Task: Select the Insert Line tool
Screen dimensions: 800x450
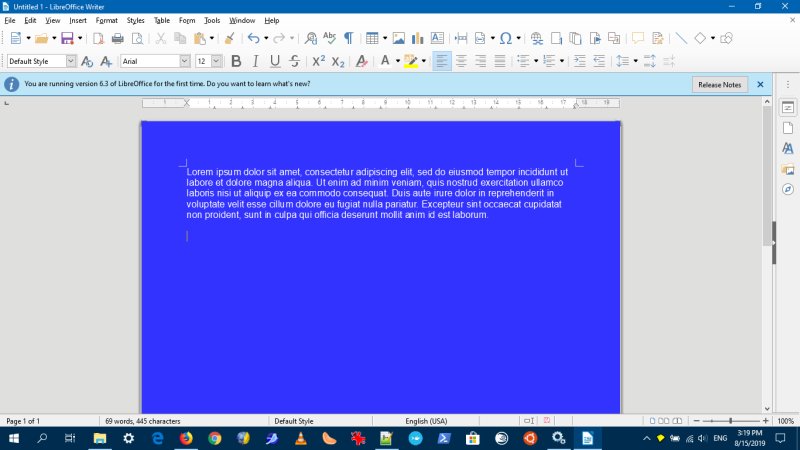Action: (x=681, y=38)
